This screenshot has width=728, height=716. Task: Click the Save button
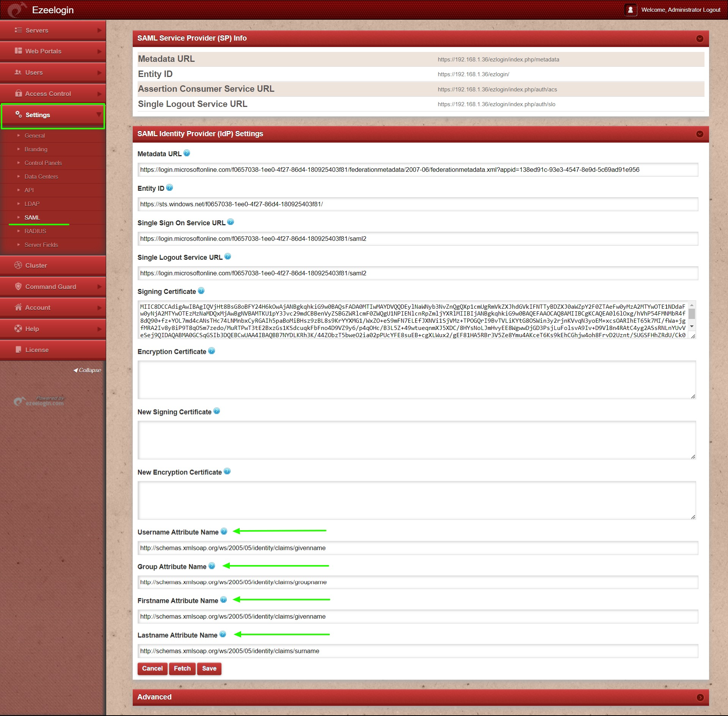(x=209, y=669)
